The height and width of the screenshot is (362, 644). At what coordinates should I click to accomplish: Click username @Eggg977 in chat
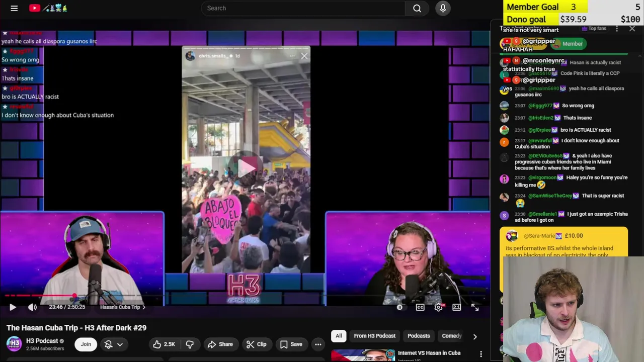tap(540, 106)
